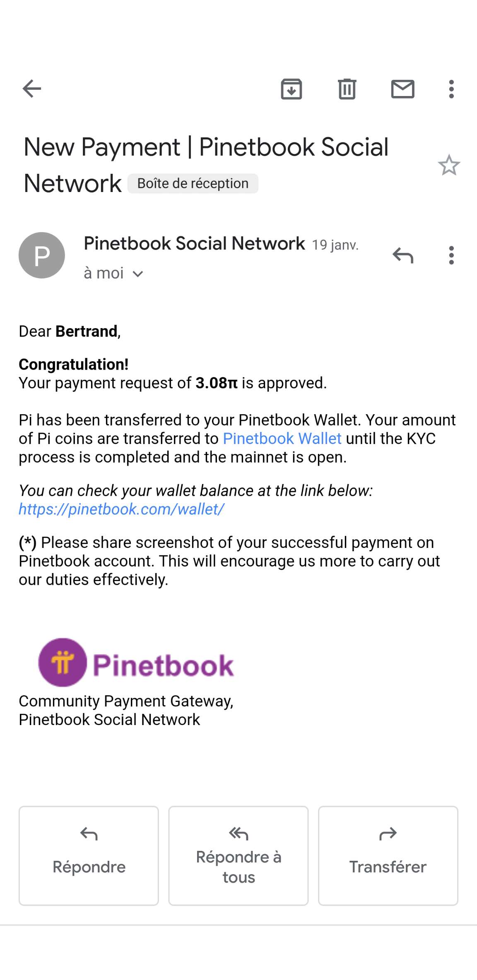Star the New Payment email

pyautogui.click(x=449, y=165)
